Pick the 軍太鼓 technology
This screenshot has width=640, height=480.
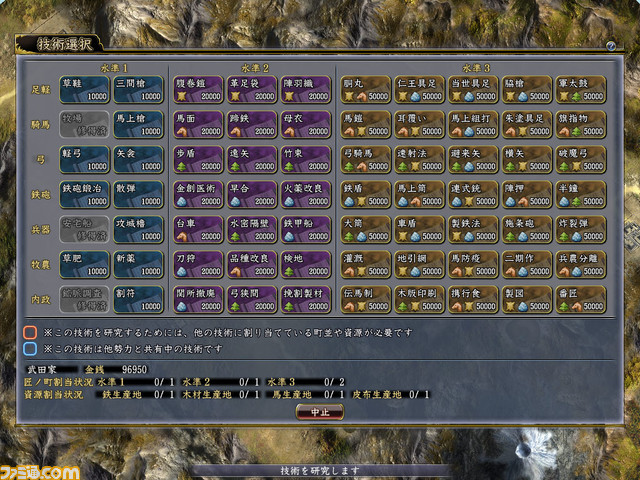(x=580, y=89)
